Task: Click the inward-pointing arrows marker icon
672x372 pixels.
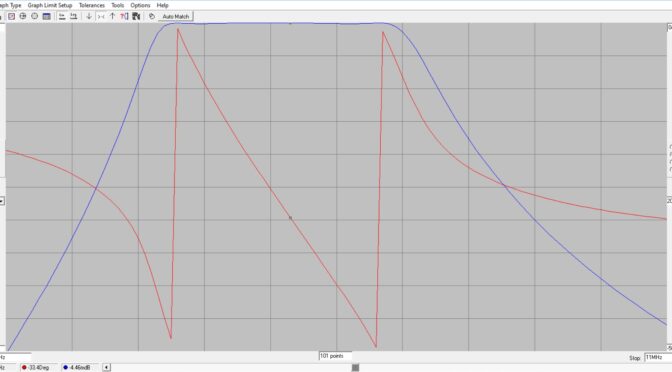Action: [x=101, y=16]
